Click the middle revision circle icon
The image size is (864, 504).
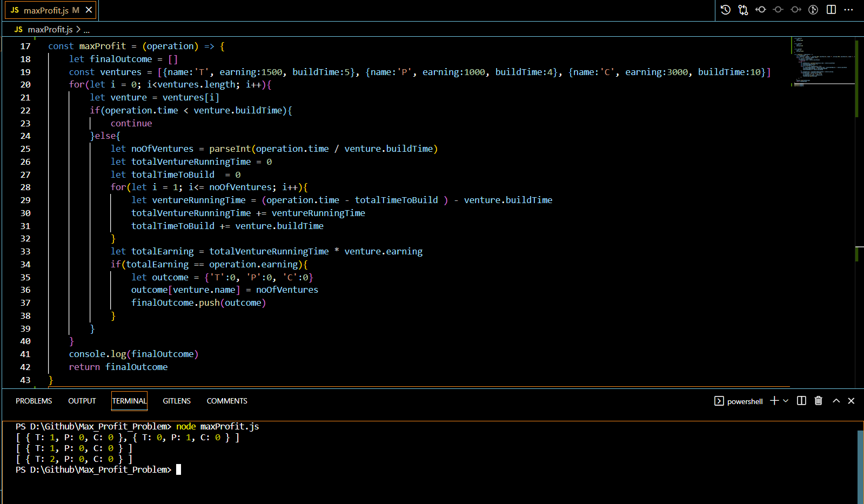778,10
